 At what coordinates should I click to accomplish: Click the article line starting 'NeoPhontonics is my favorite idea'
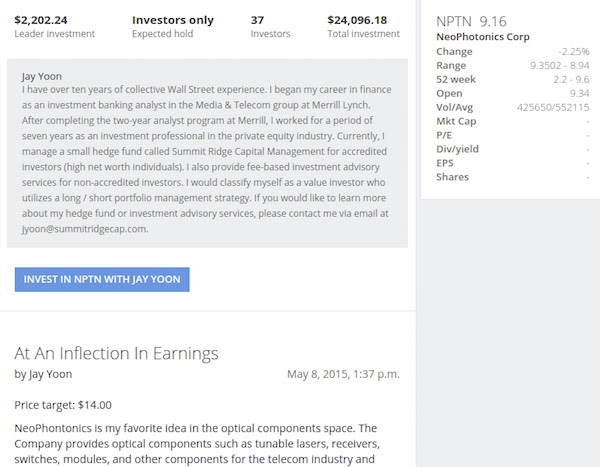pos(196,428)
